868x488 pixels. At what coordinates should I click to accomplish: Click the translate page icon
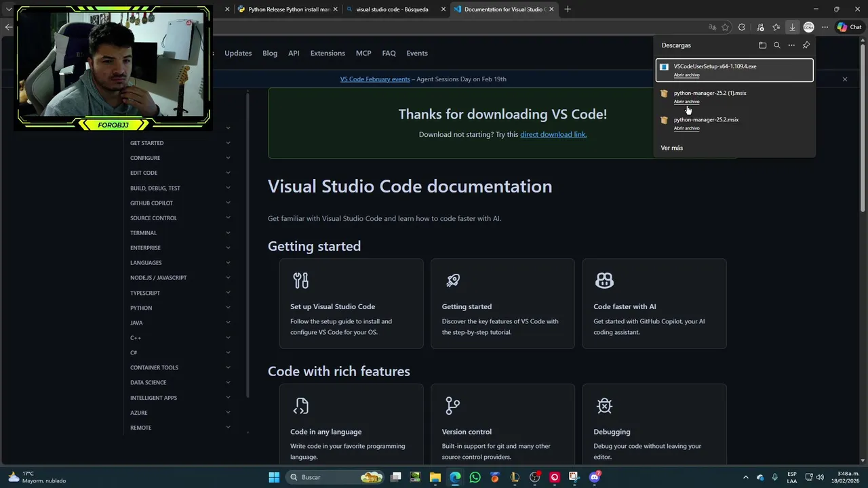click(712, 27)
